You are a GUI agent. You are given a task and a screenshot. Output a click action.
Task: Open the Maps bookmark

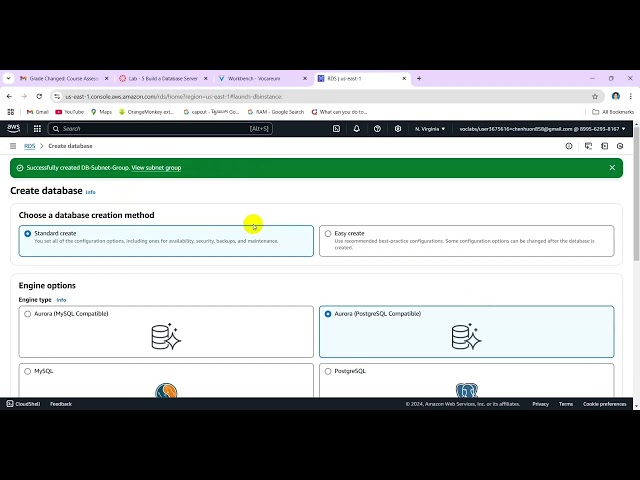pyautogui.click(x=101, y=112)
